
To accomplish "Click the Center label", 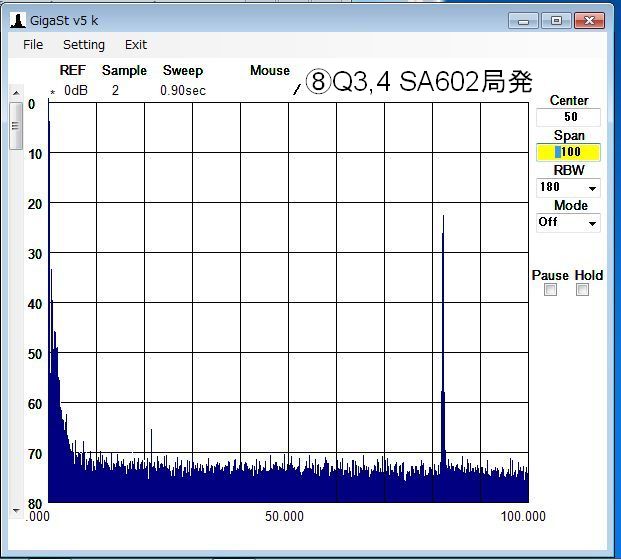I will 569,100.
